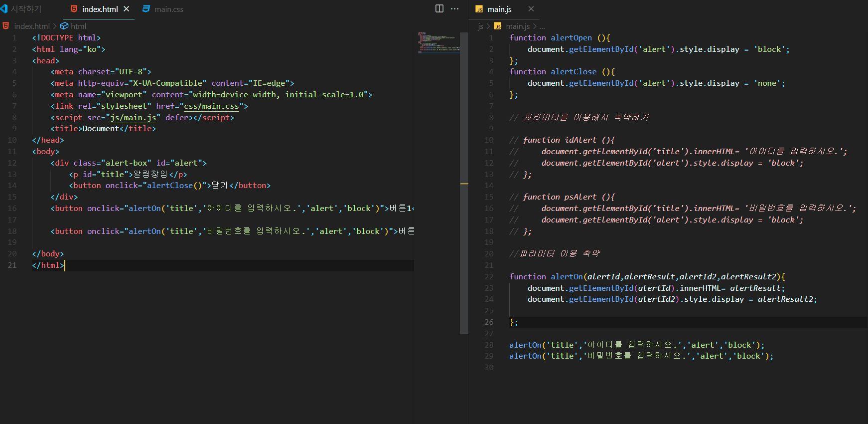
Task: Click the <!DOCTYPE html> declaration
Action: pyautogui.click(x=66, y=37)
